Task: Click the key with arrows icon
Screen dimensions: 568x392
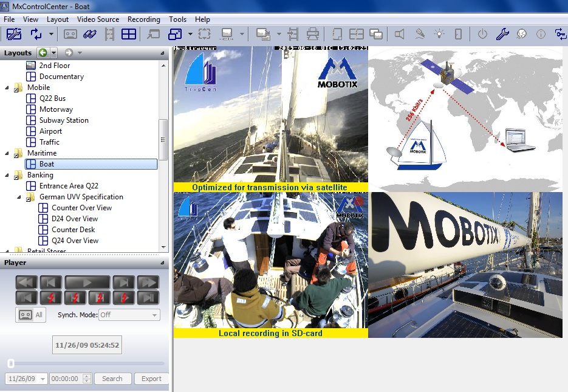Action: click(x=561, y=34)
